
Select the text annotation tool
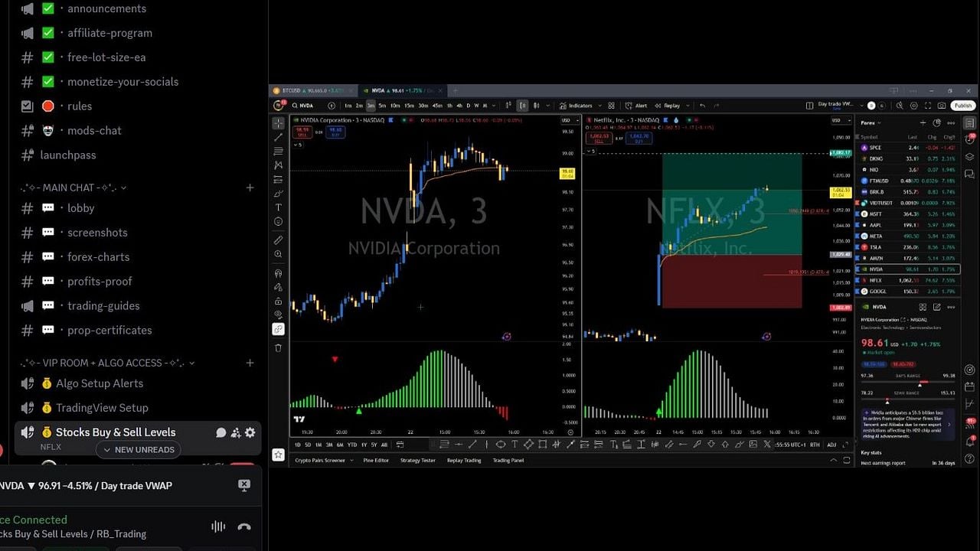278,207
